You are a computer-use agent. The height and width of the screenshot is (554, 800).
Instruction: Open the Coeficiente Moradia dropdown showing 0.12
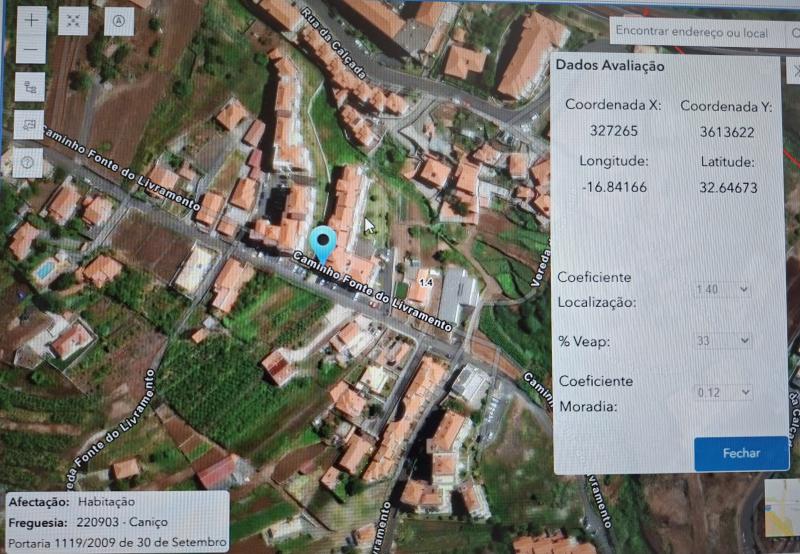pos(723,392)
